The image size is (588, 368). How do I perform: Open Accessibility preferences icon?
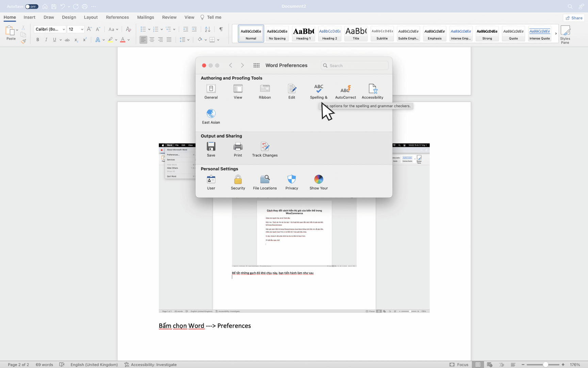pos(372,92)
